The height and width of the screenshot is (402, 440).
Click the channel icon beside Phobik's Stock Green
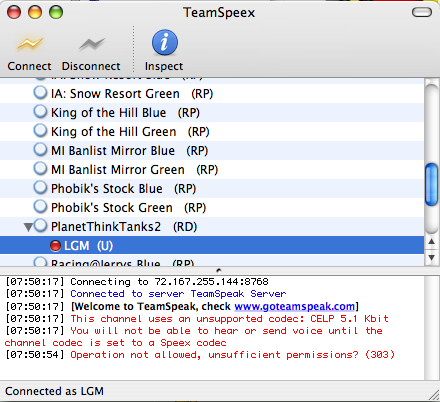tap(40, 207)
